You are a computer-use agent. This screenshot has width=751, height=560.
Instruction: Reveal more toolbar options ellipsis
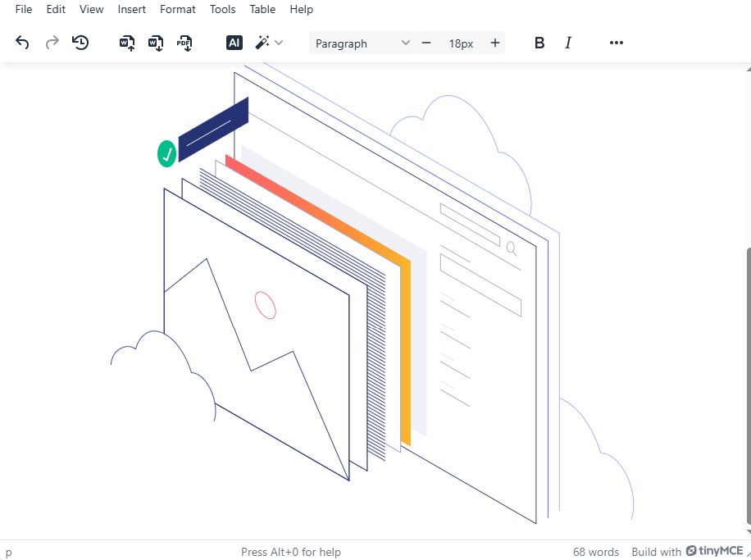pos(617,43)
